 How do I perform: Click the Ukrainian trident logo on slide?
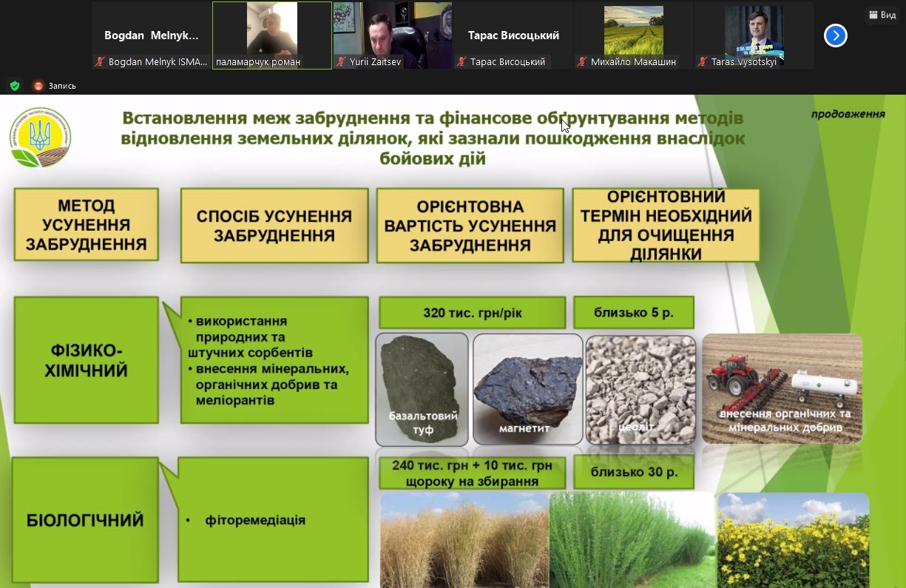[41, 137]
